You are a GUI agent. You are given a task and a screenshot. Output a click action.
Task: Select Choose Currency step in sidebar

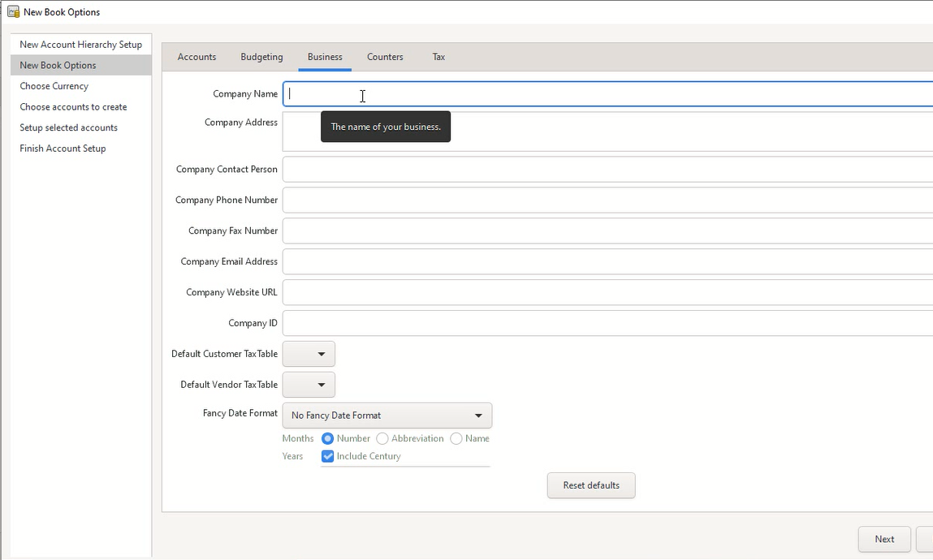[54, 86]
